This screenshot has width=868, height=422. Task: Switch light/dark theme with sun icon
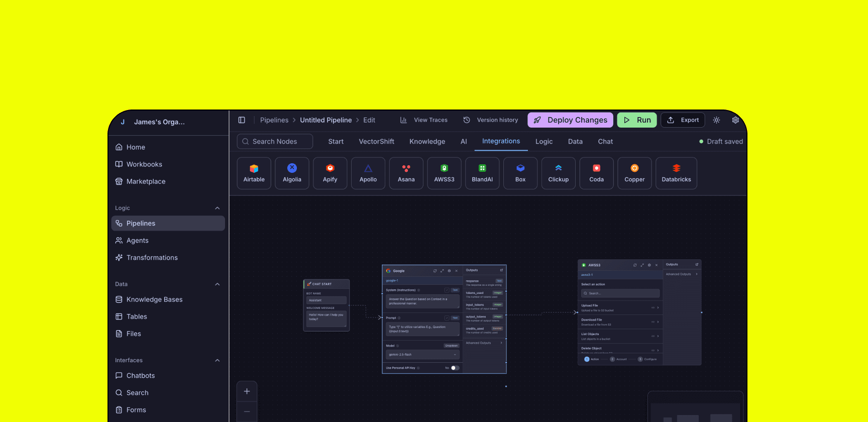click(x=716, y=120)
